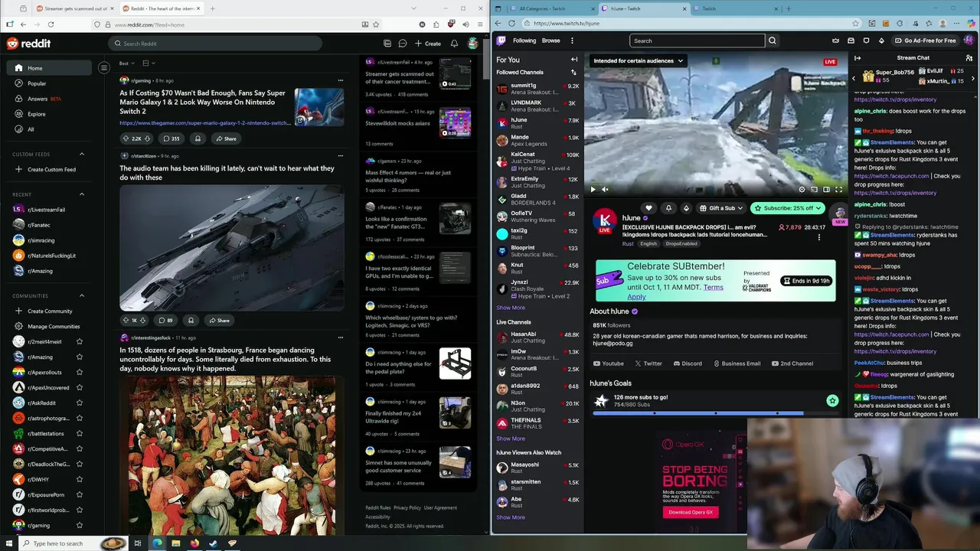The image size is (980, 551).
Task: Open Browse in Twitch nav
Action: tap(551, 41)
